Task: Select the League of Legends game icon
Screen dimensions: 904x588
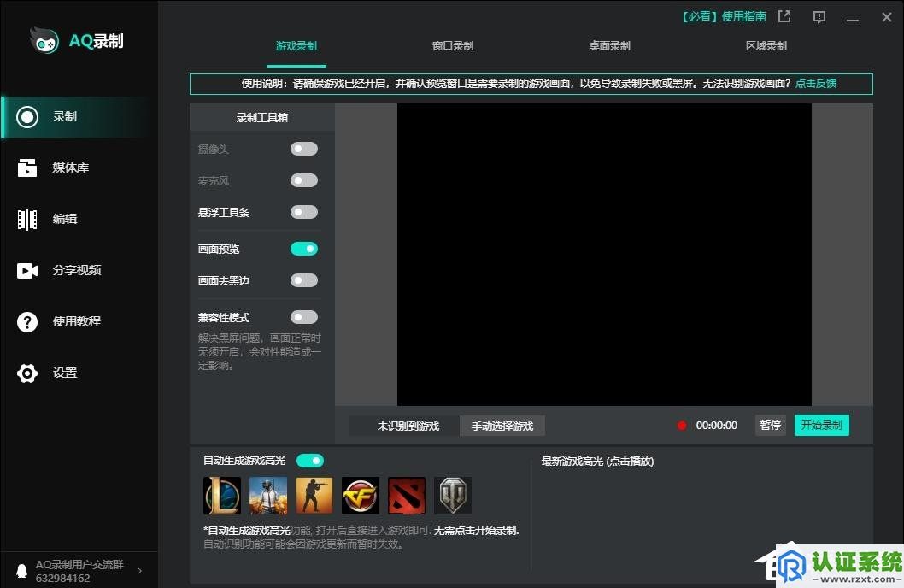Action: [221, 496]
